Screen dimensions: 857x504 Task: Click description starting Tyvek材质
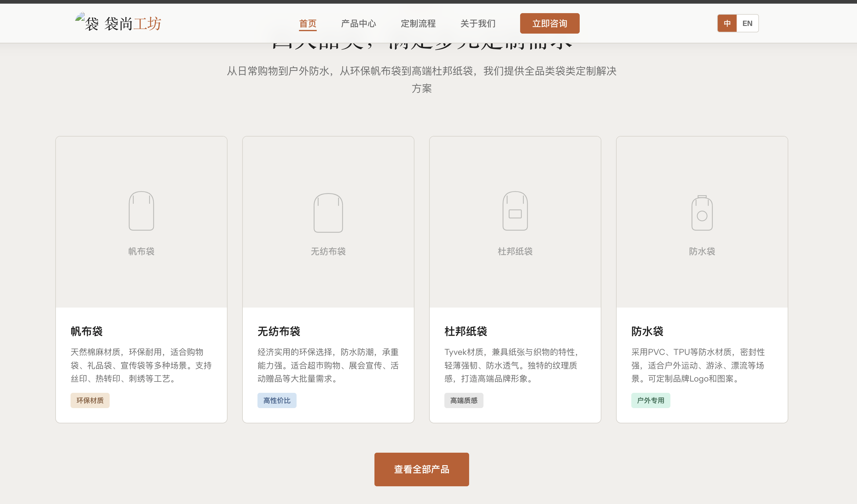coord(512,365)
